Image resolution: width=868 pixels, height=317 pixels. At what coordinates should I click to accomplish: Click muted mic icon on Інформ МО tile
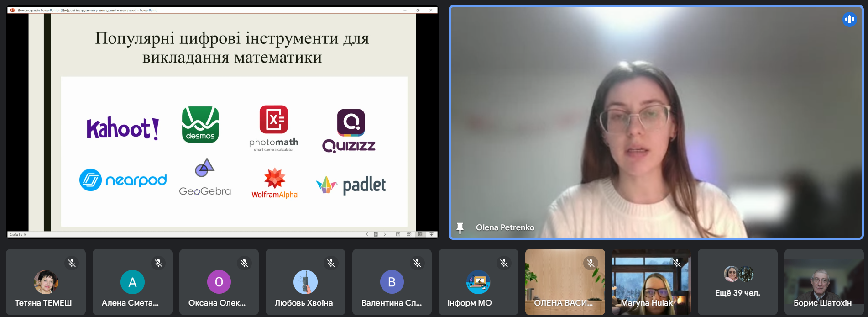click(x=504, y=263)
